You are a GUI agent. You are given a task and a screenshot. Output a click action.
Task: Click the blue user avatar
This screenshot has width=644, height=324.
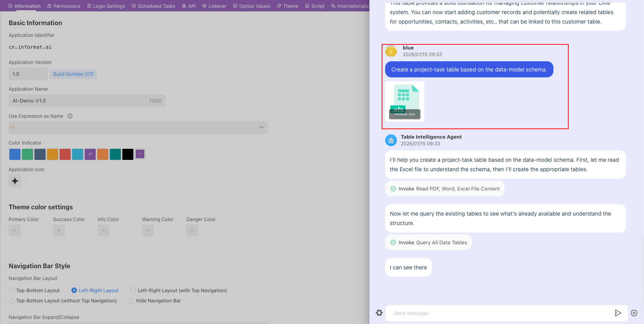(391, 51)
